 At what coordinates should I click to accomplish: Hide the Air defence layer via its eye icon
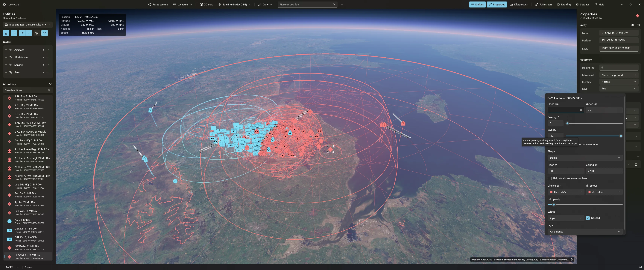(x=10, y=57)
